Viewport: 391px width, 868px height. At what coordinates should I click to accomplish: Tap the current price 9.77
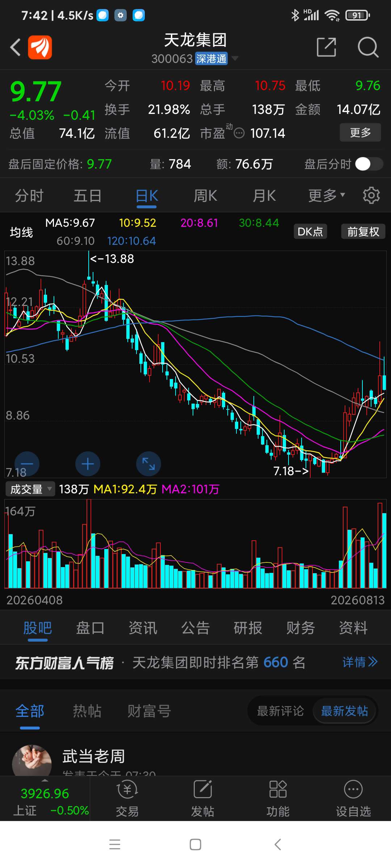coord(35,91)
